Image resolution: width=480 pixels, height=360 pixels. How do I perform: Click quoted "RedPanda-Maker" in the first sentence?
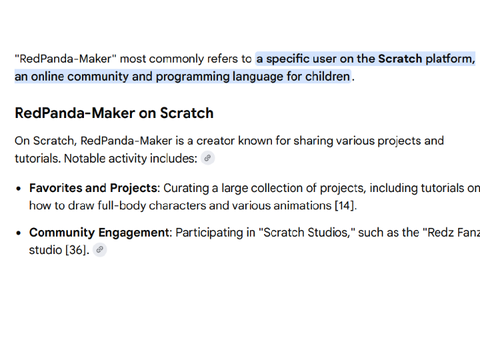[65, 59]
